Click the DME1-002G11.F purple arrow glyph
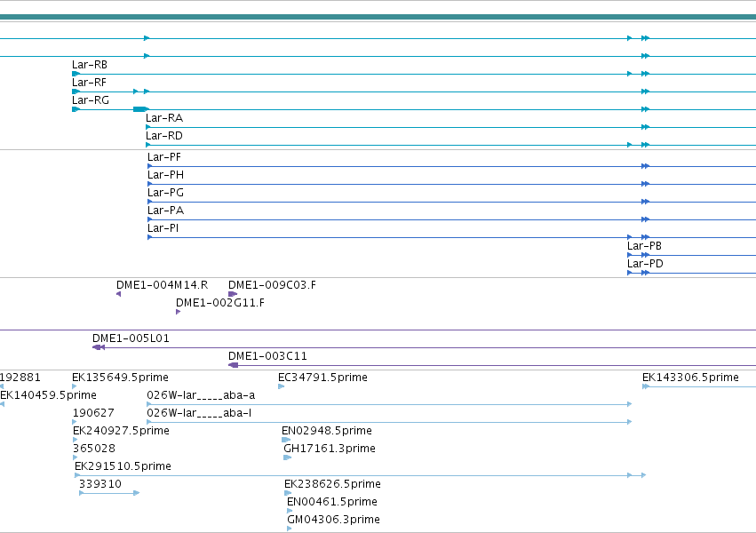Screen dimensions: 756x533 pyautogui.click(x=178, y=312)
